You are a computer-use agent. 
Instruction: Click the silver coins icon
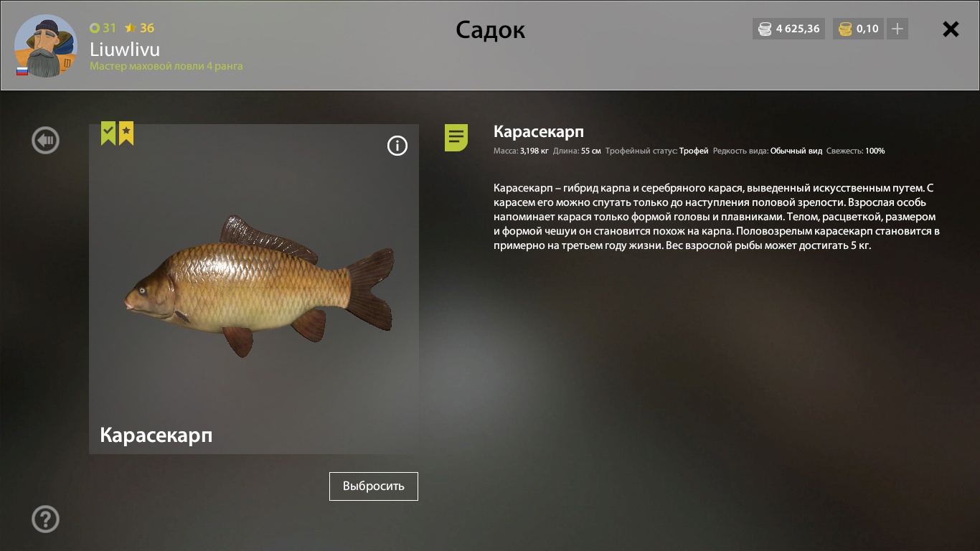tap(765, 29)
